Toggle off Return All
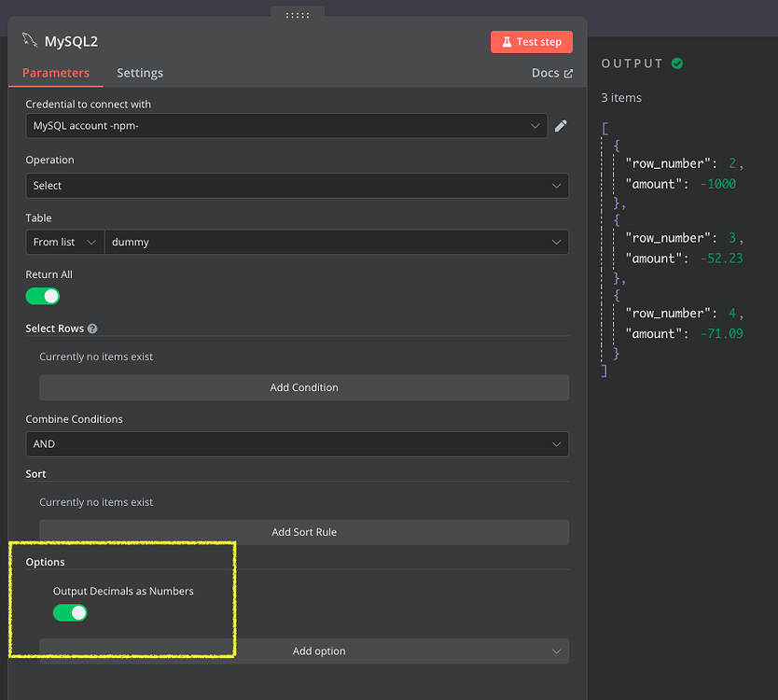The height and width of the screenshot is (700, 778). coord(42,296)
